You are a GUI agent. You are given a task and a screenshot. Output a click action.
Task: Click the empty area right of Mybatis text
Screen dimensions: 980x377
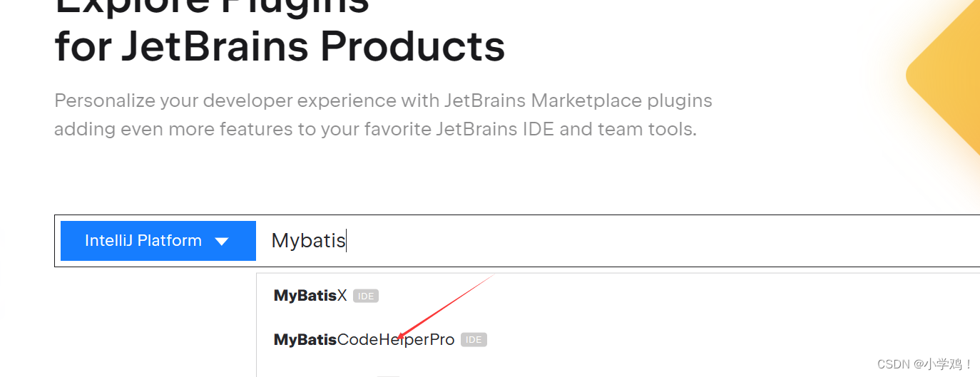663,241
